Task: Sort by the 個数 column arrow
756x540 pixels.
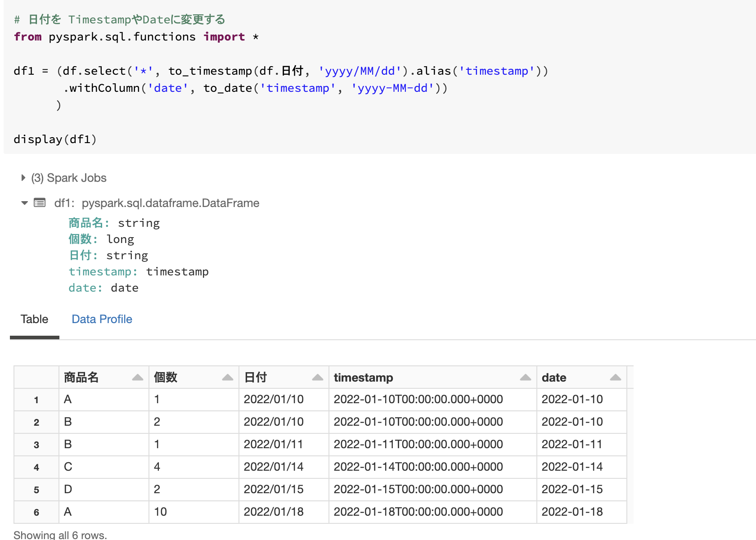Action: click(228, 378)
